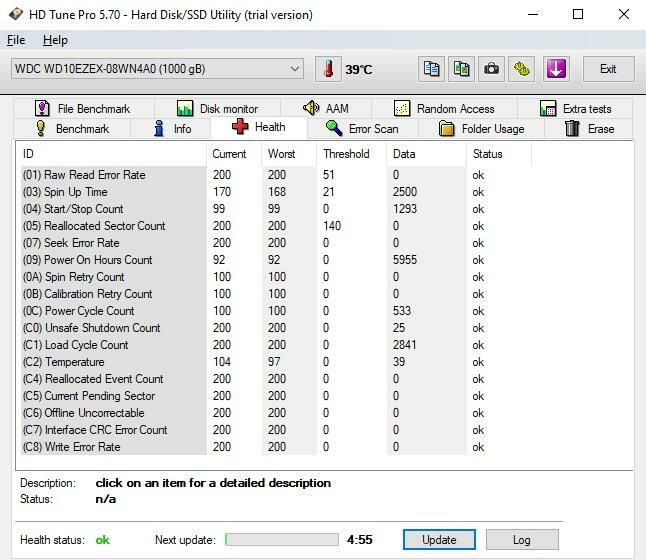Click the Extra tests calculator icon
Viewport: 646px width, 560px height.
(548, 108)
